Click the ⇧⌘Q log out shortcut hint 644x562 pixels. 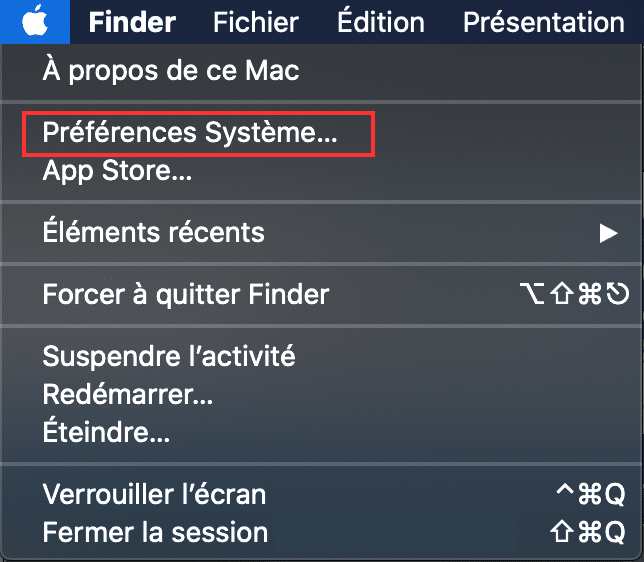pyautogui.click(x=588, y=532)
